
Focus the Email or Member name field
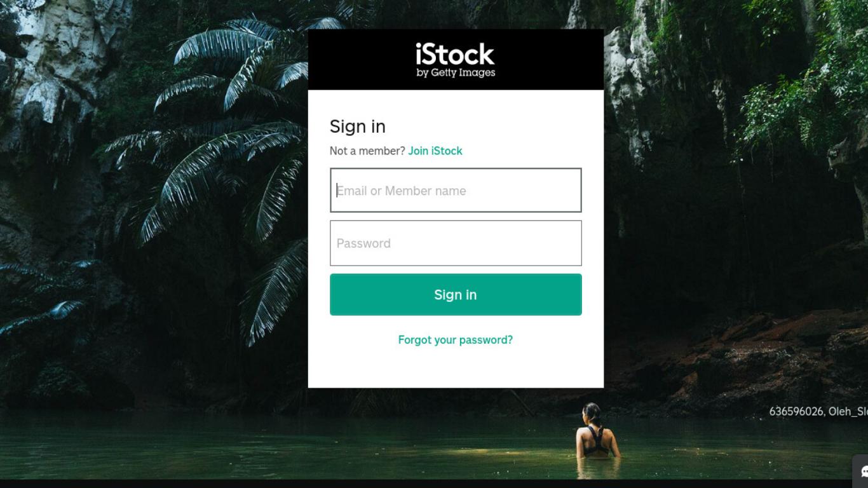tap(456, 190)
